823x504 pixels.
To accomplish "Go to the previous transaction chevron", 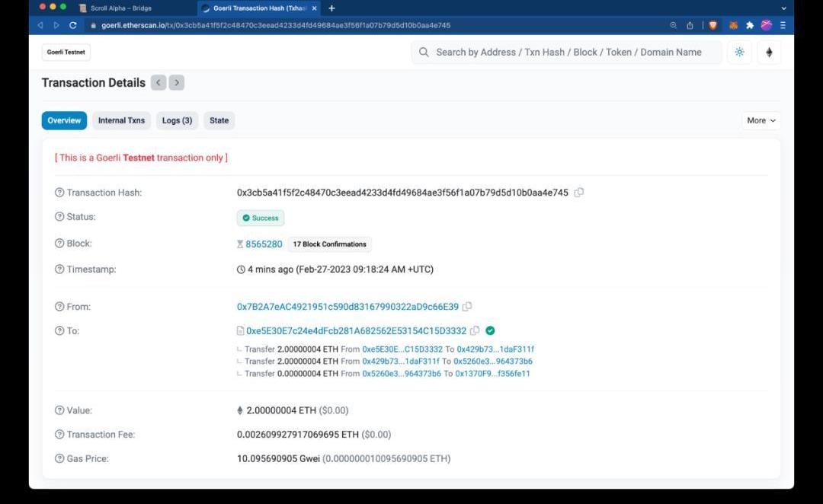I will point(159,83).
